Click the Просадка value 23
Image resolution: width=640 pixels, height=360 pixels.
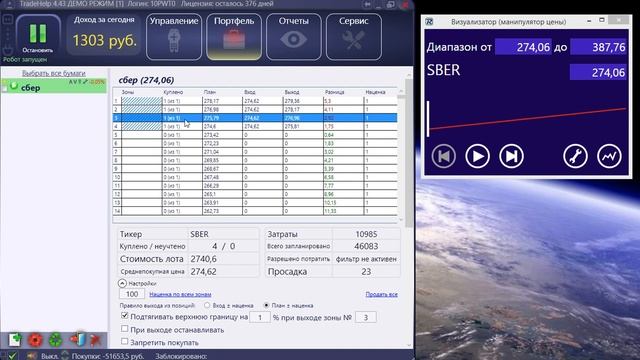coord(366,271)
